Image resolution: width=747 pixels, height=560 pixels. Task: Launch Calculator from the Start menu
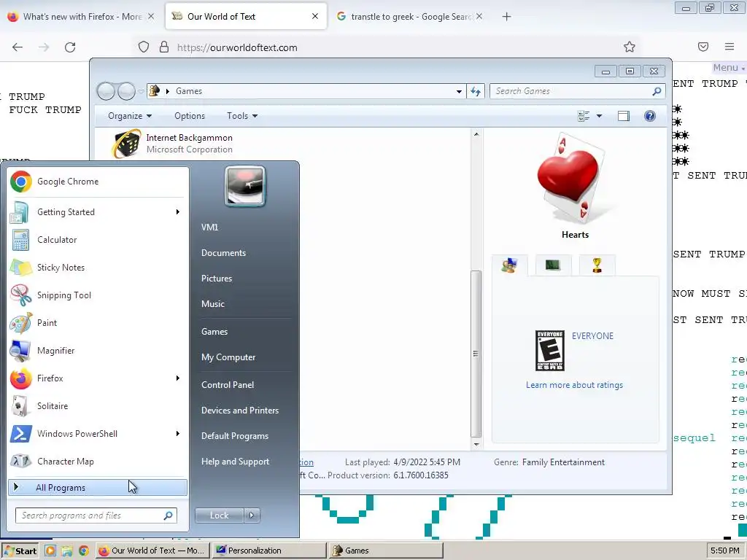[x=98, y=239]
